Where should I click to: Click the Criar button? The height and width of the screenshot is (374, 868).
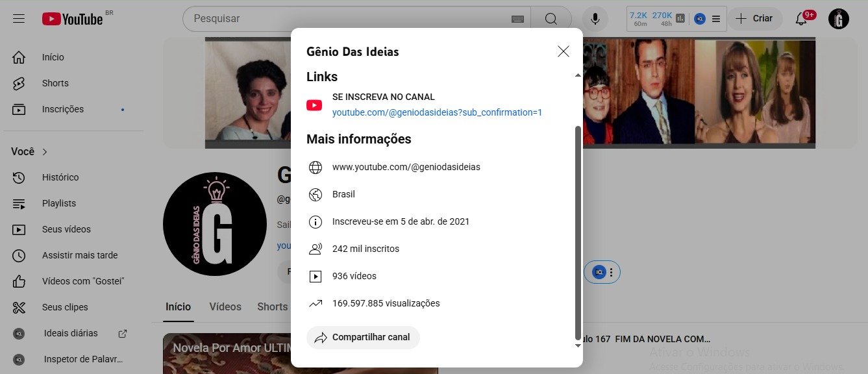(x=755, y=18)
